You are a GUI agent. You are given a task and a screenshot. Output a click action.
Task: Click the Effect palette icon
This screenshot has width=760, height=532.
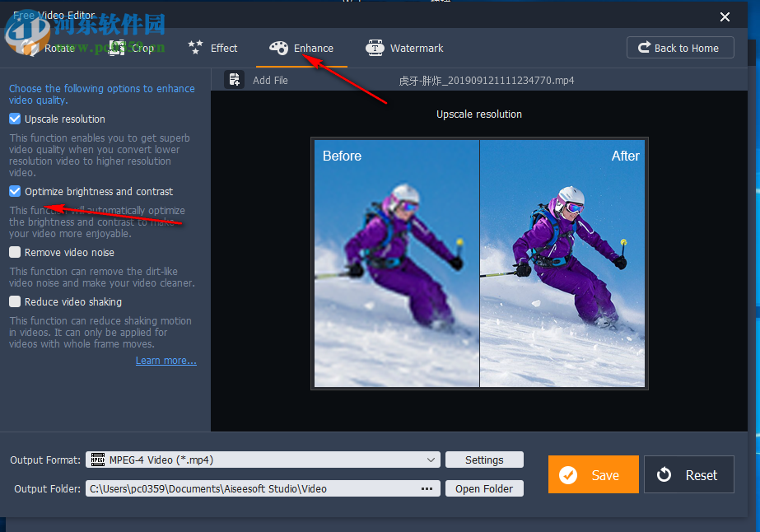[x=195, y=48]
